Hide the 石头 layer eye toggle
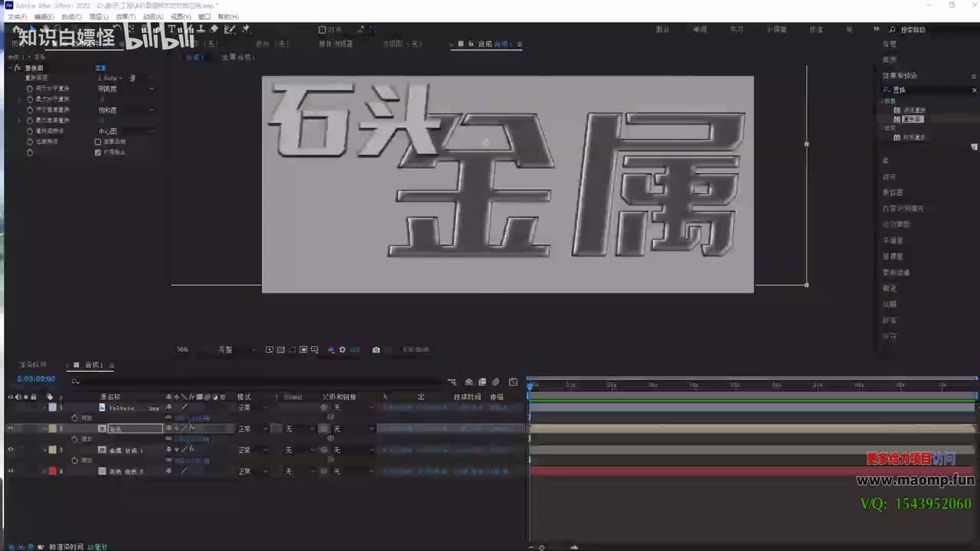 10,429
